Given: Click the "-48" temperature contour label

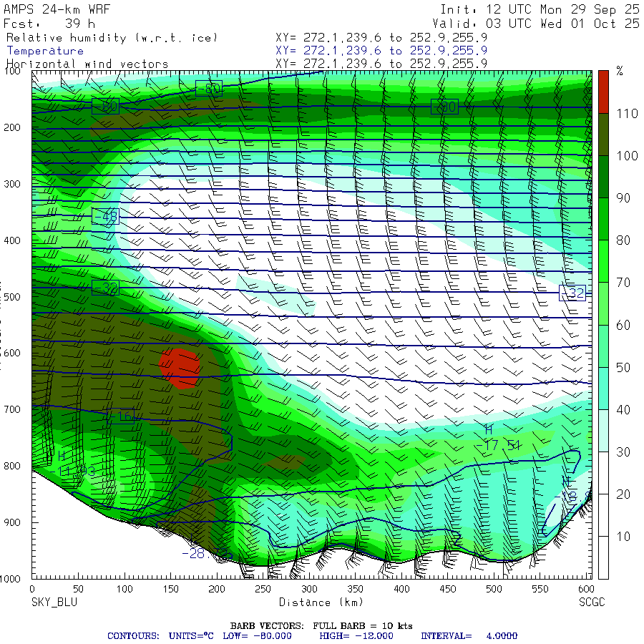Looking at the screenshot, I should point(106,216).
